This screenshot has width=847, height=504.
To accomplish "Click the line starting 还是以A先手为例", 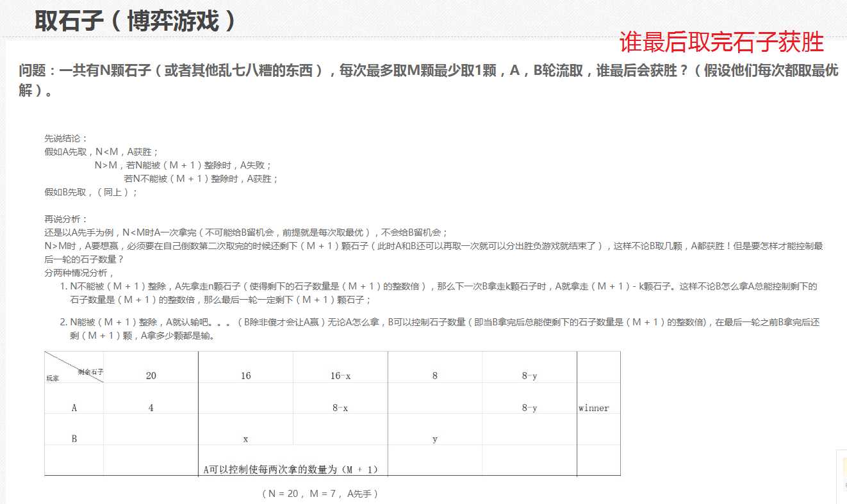I will (x=246, y=232).
